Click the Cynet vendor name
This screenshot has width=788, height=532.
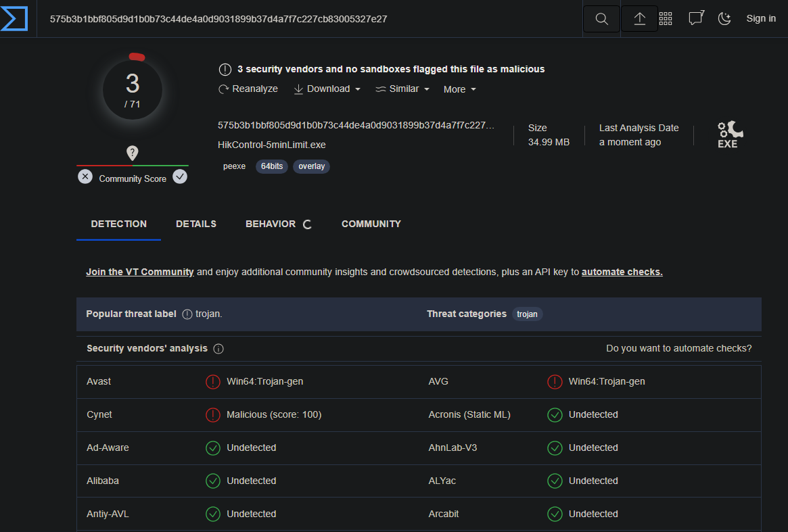(x=99, y=414)
